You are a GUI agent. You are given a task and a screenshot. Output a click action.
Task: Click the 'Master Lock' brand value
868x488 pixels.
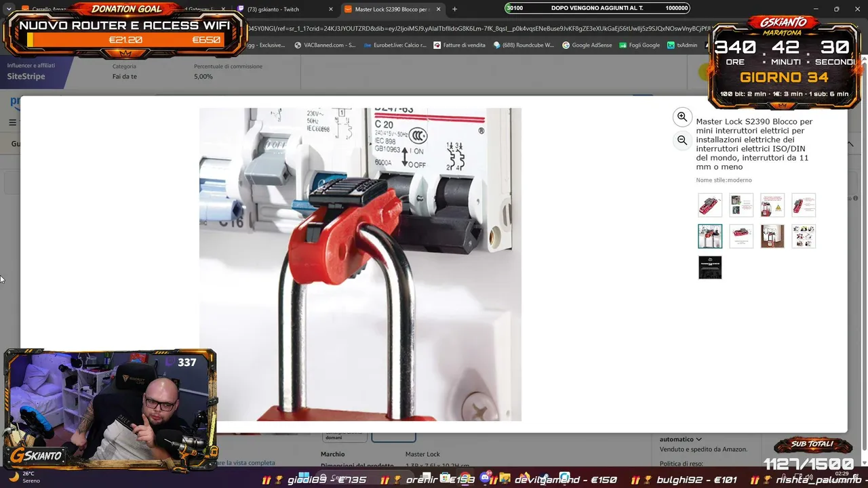point(422,454)
